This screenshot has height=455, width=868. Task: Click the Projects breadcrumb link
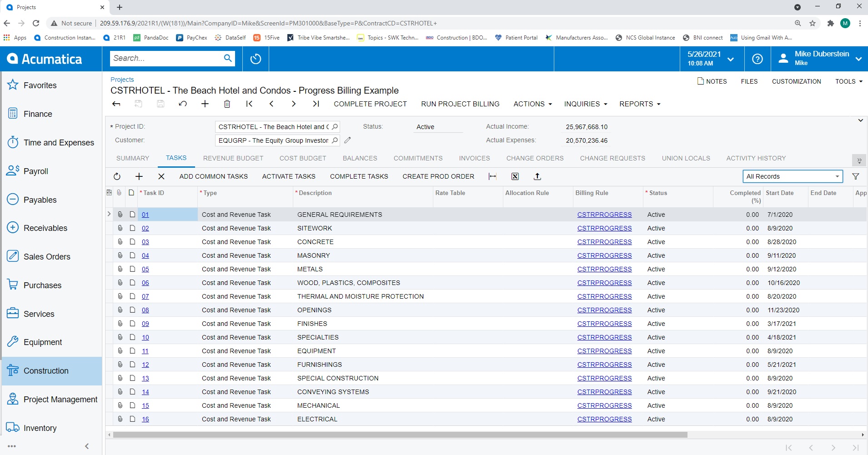pyautogui.click(x=122, y=80)
